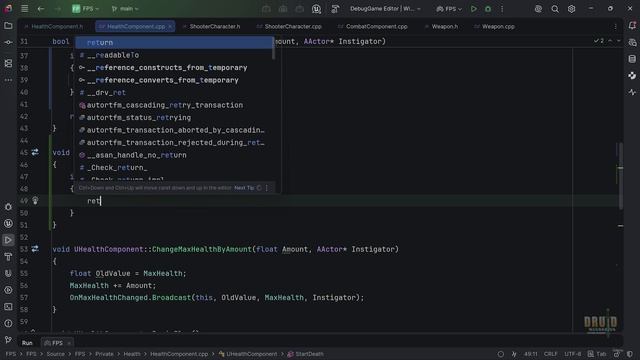Open the Unreal Engine tool window in sidebar
Viewport: 640px width, 360px height.
click(8, 224)
